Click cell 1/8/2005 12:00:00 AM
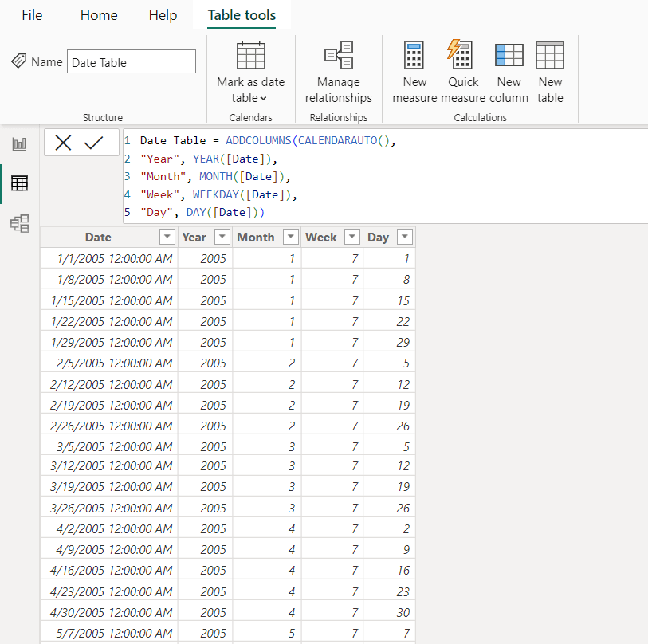This screenshot has width=648, height=644. (109, 280)
